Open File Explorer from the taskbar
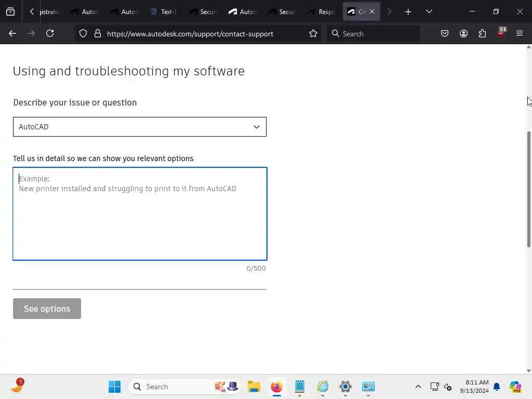This screenshot has width=532, height=399. click(254, 387)
